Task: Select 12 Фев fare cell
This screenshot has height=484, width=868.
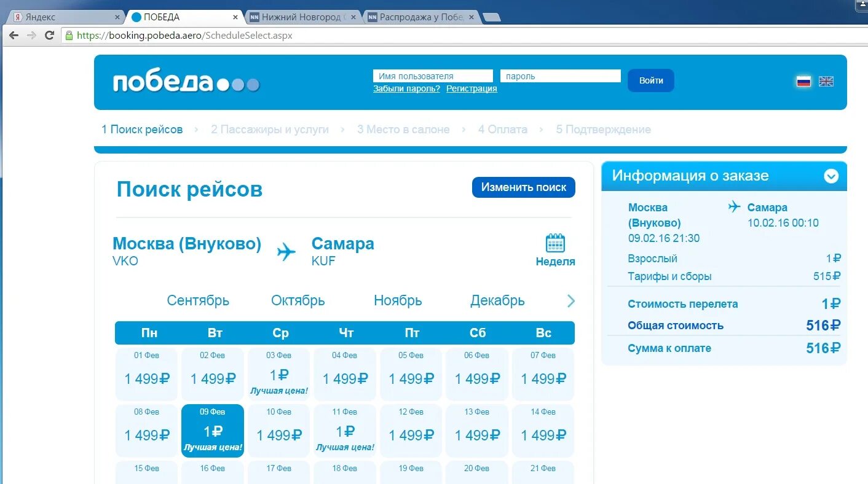Action: pyautogui.click(x=411, y=431)
